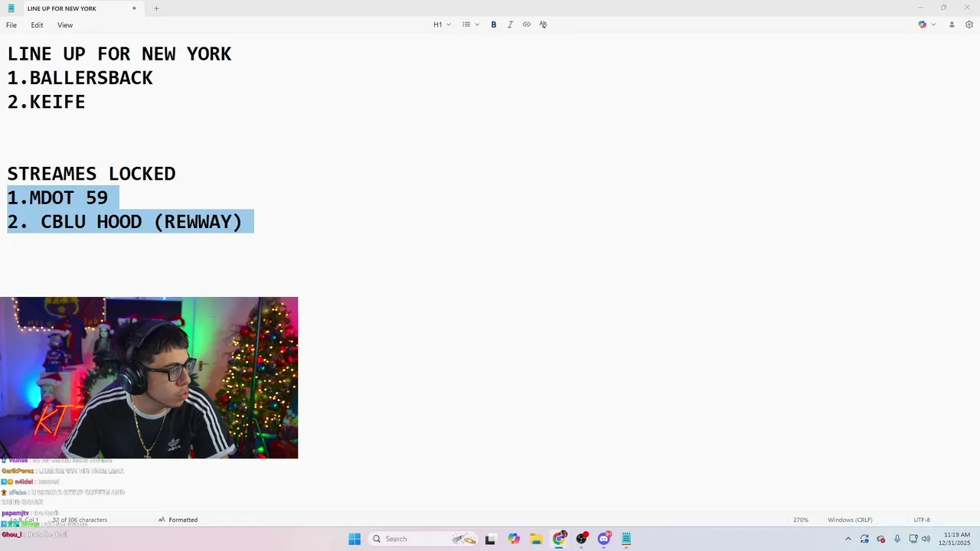Click the microphone tray icon
Screen dimensions: 980x551
pos(897,539)
